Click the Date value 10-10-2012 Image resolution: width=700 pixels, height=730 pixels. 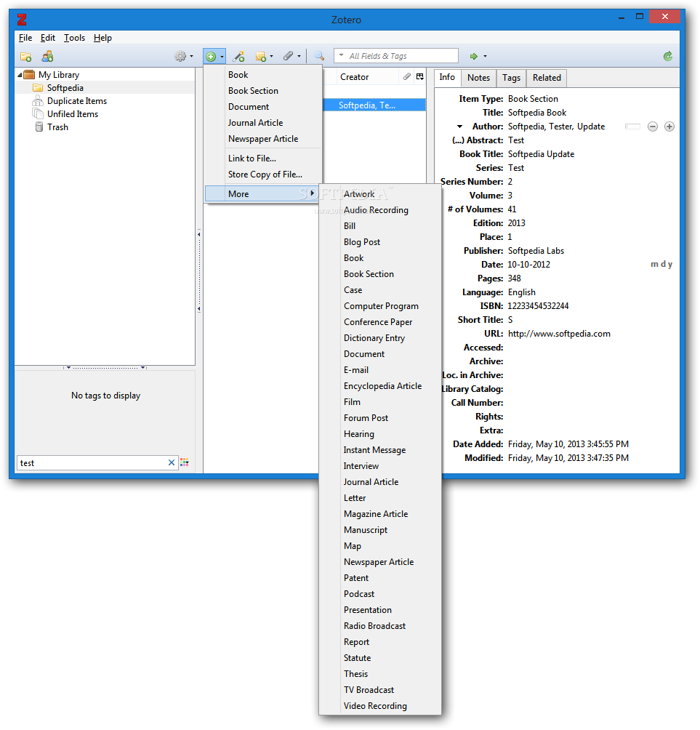[x=528, y=265]
